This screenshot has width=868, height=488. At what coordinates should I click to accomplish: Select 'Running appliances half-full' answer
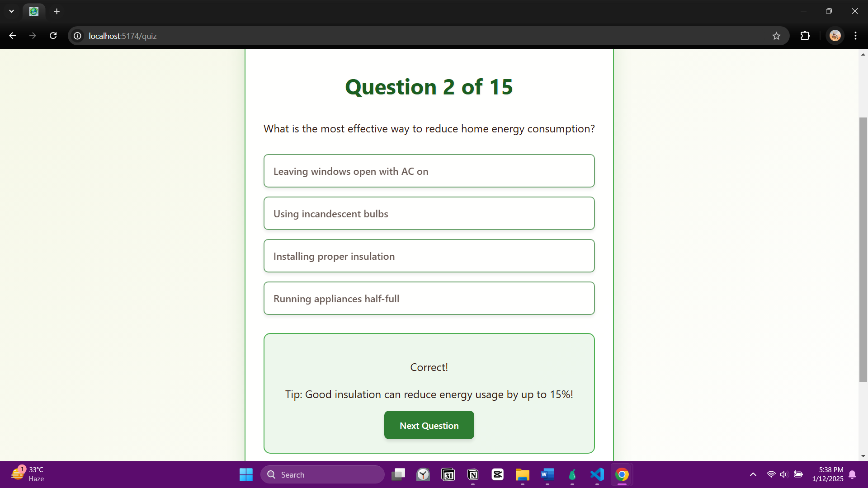(429, 299)
